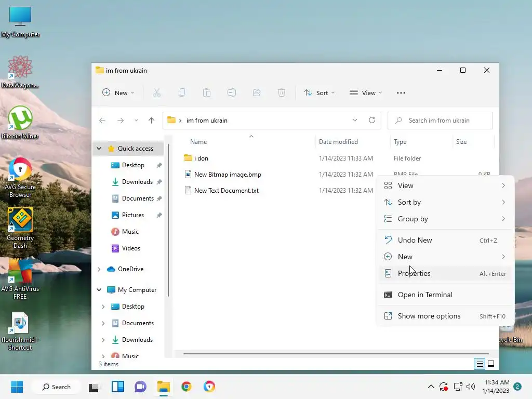Open the Sort dropdown in toolbar

point(319,92)
